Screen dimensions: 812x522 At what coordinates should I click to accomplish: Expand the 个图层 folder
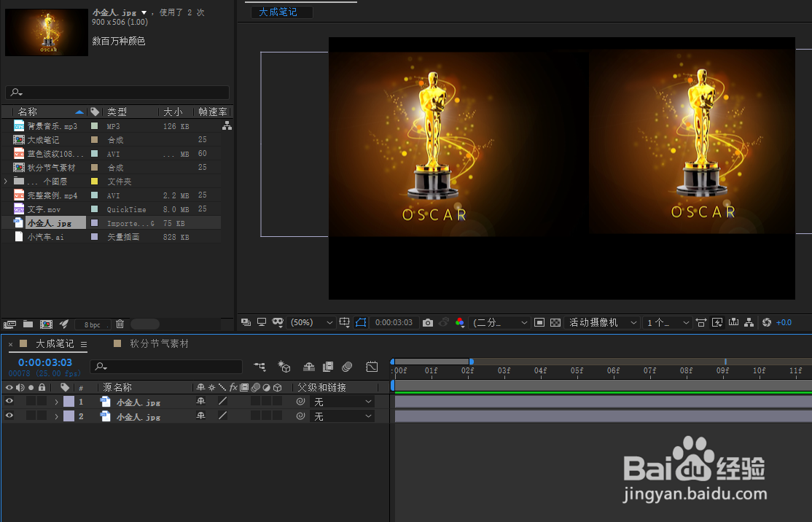(x=6, y=182)
